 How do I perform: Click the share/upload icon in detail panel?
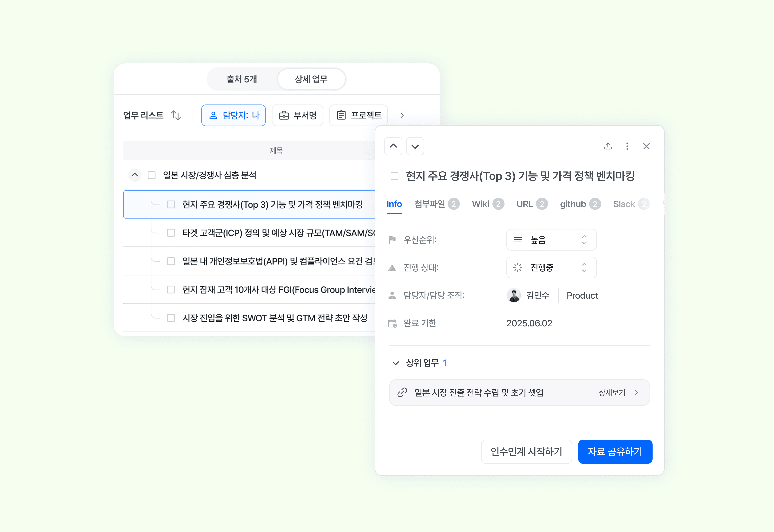(608, 146)
